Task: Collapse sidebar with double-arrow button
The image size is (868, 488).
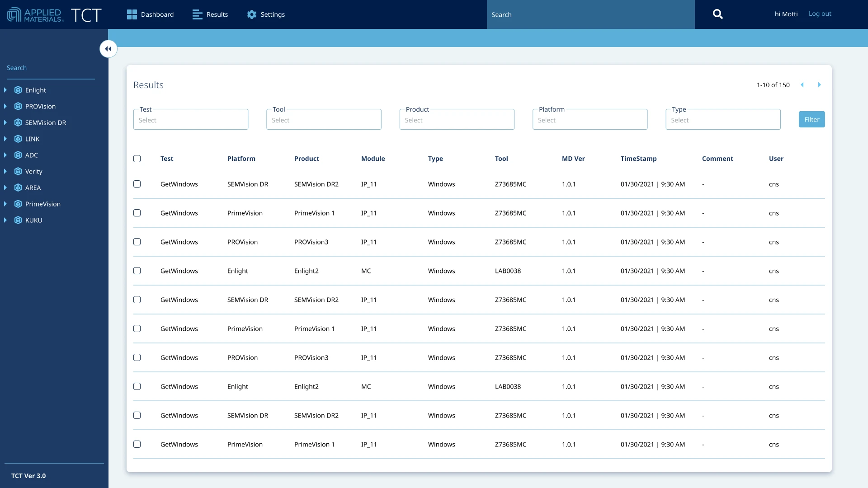Action: [x=108, y=49]
